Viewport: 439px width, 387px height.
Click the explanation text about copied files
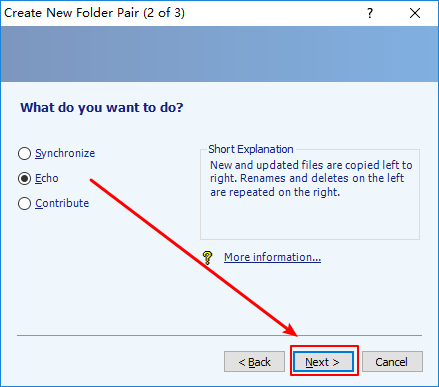click(x=311, y=179)
